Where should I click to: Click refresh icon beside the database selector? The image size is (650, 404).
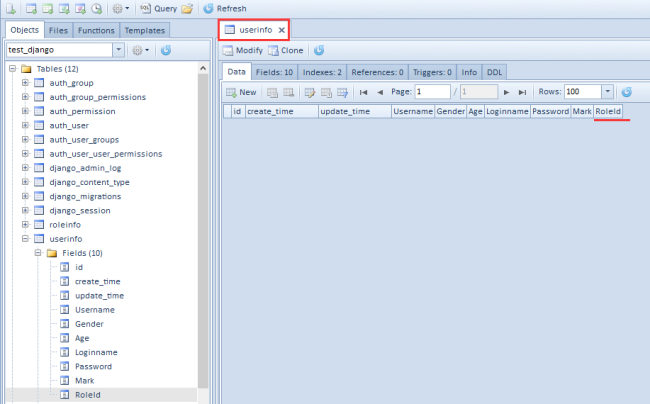166,50
